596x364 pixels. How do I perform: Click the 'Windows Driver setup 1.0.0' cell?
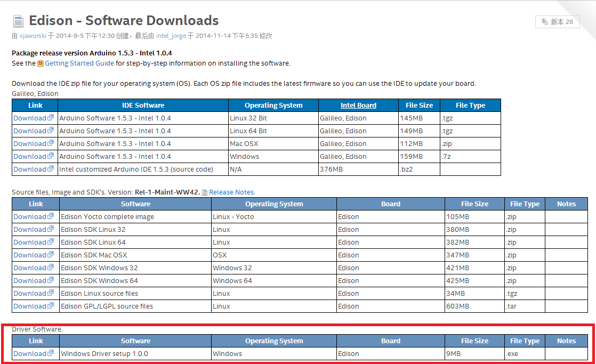click(135, 354)
